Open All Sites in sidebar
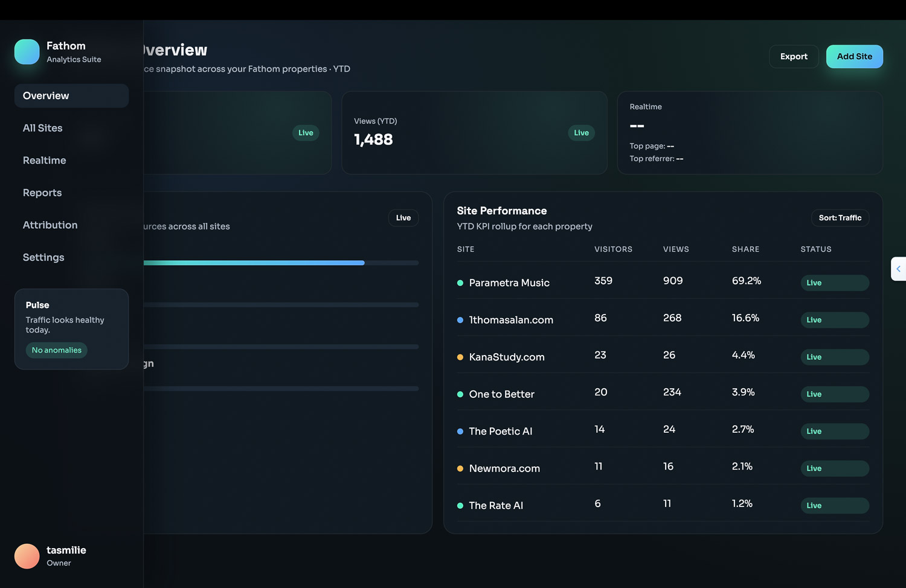 point(43,128)
